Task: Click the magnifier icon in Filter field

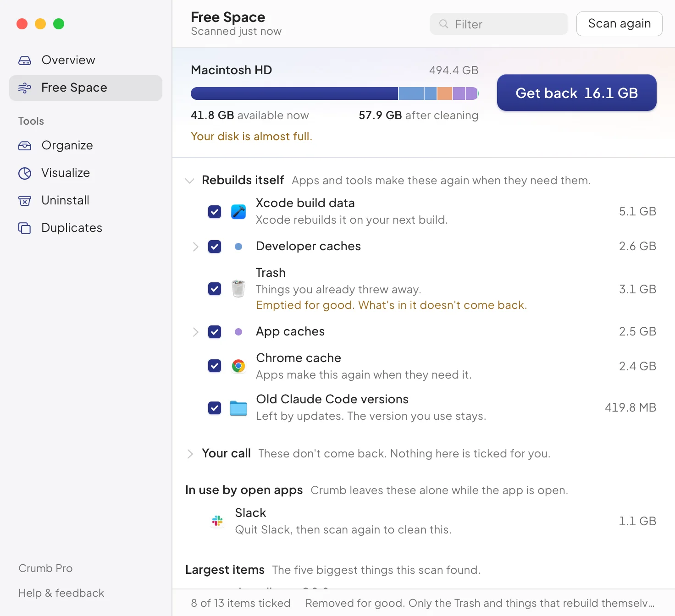Action: click(443, 24)
